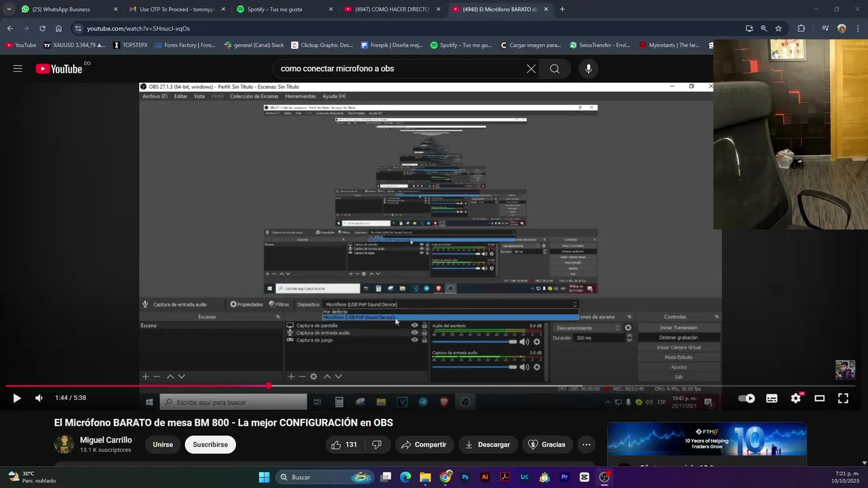Open File Explorer from taskbar

pyautogui.click(x=425, y=477)
